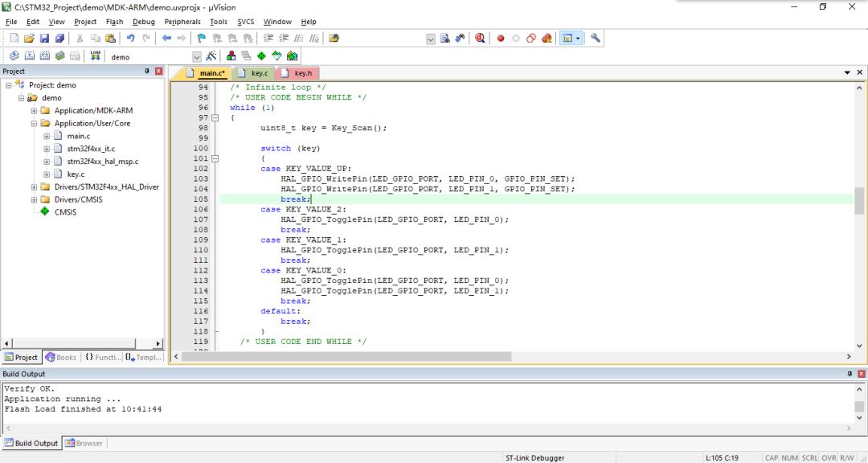
Task: Switch to the key.h editor tab
Action: (x=298, y=73)
